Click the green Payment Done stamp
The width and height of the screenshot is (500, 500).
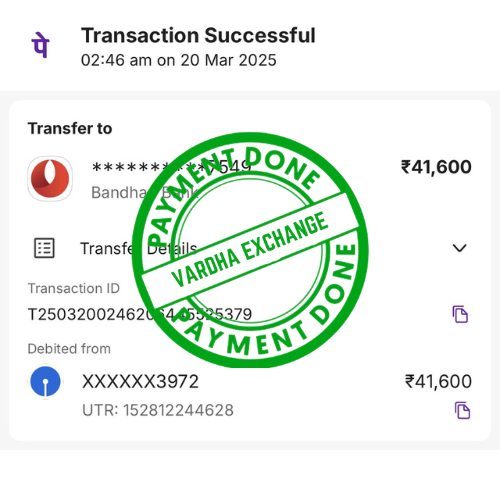(250, 250)
